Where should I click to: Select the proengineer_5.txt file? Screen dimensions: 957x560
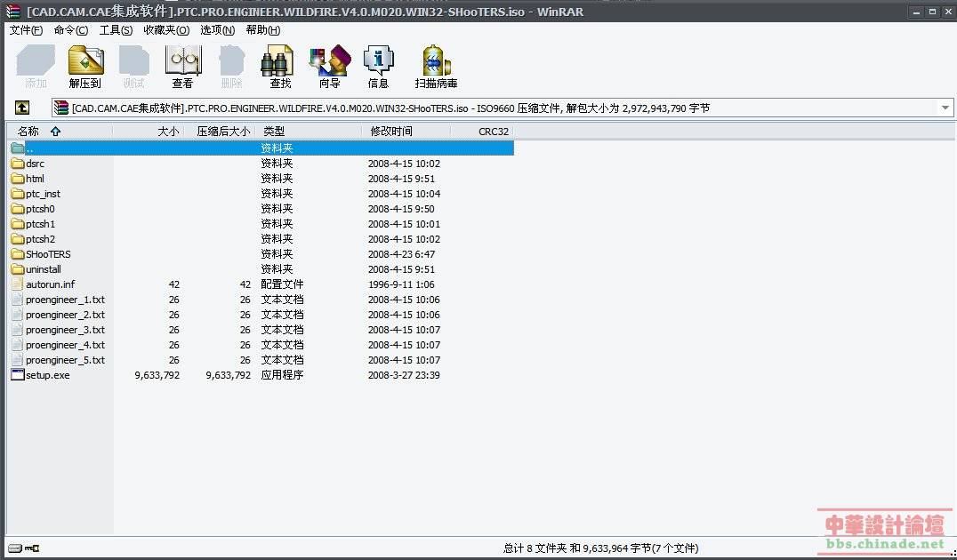click(x=65, y=360)
